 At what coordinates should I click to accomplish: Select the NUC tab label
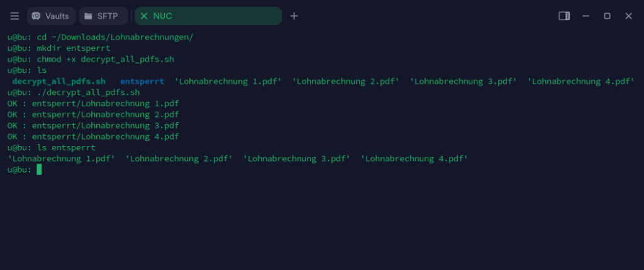coord(163,16)
